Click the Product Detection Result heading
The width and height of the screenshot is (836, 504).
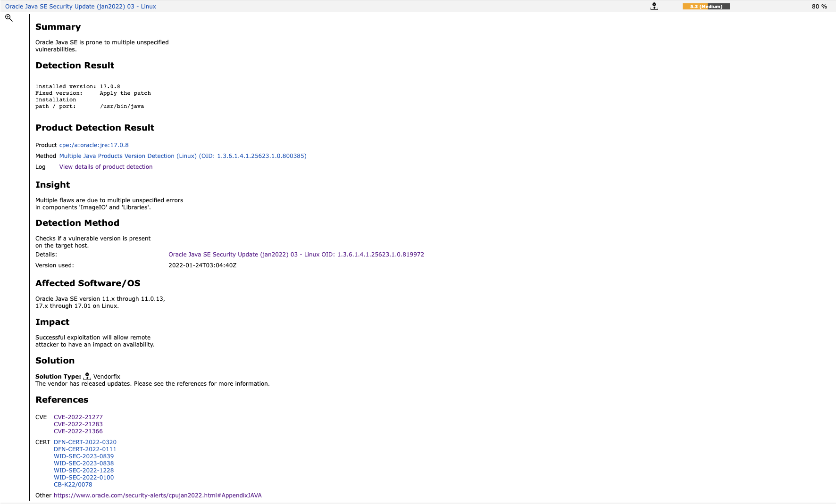click(x=95, y=128)
